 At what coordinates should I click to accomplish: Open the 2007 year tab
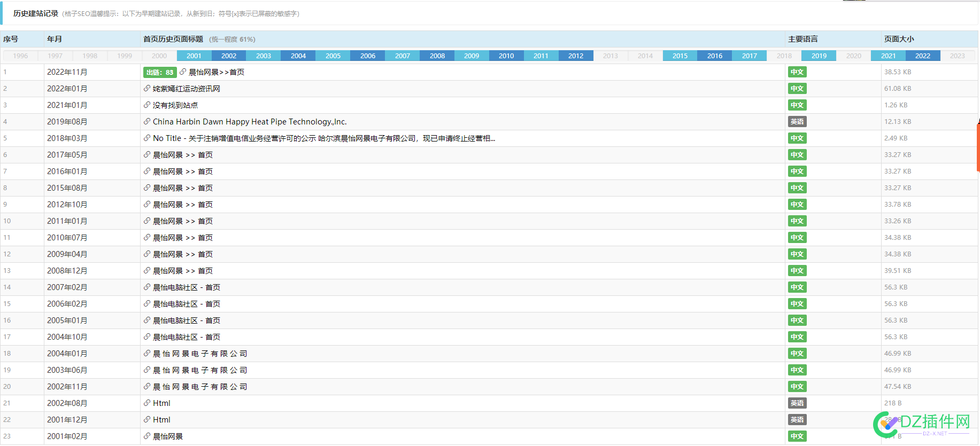coord(403,56)
